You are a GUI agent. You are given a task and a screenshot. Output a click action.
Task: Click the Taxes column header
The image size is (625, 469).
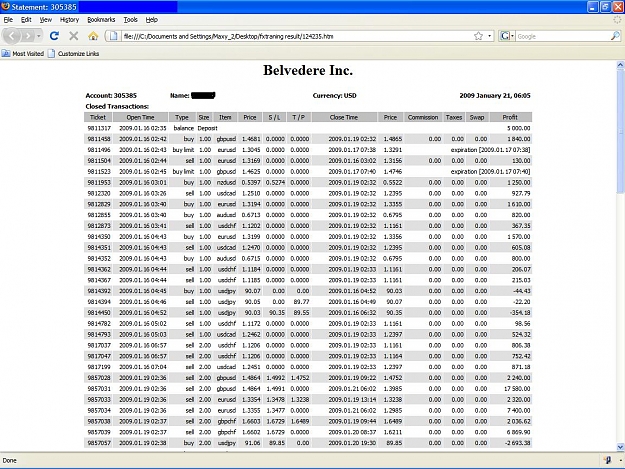tap(454, 117)
